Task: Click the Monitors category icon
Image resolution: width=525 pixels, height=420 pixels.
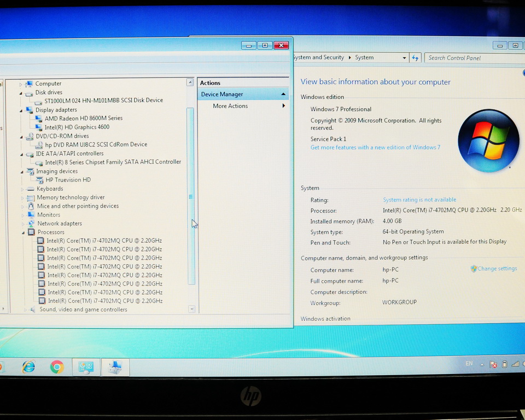Action: pos(31,215)
